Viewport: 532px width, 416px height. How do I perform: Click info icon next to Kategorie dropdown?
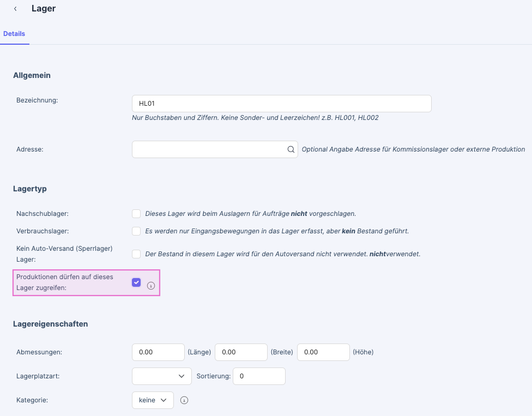click(x=184, y=400)
